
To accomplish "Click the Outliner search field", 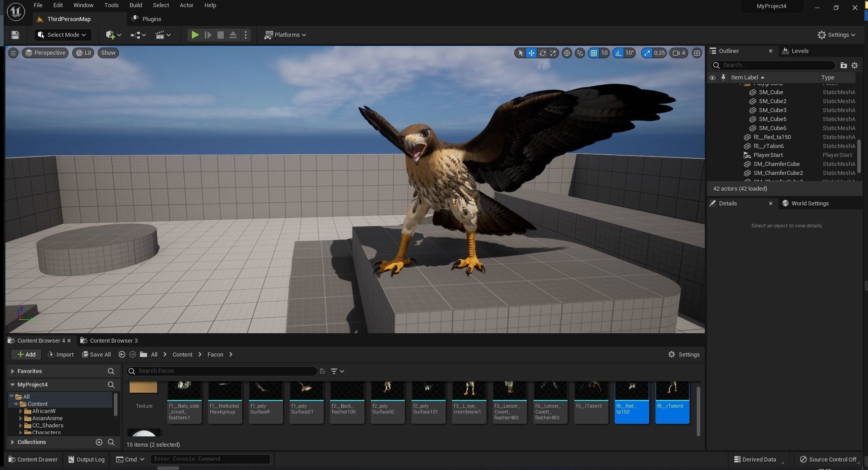I will pos(773,65).
